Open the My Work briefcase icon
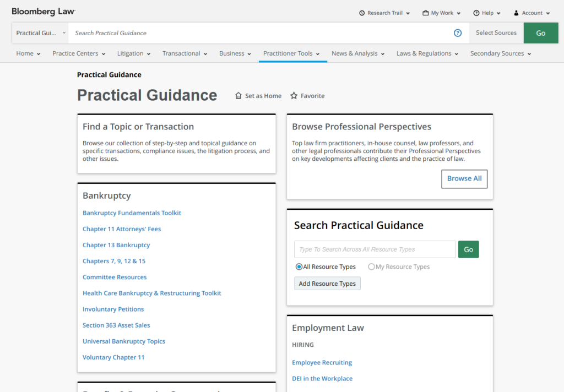Image resolution: width=564 pixels, height=392 pixels. [426, 13]
